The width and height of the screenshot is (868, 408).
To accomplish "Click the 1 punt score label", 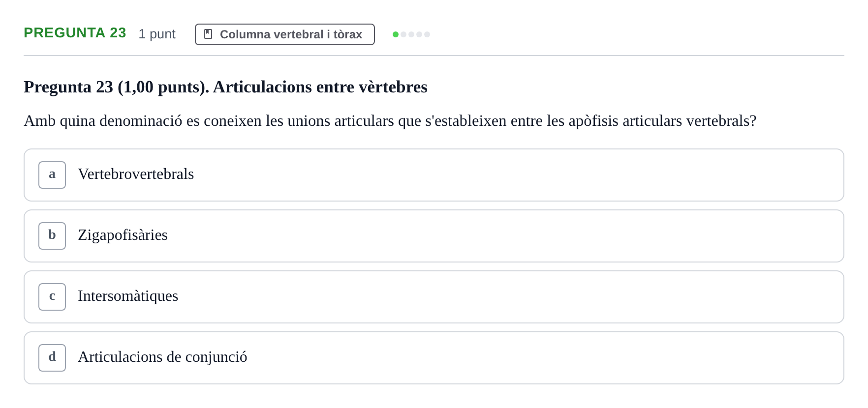I will [157, 34].
